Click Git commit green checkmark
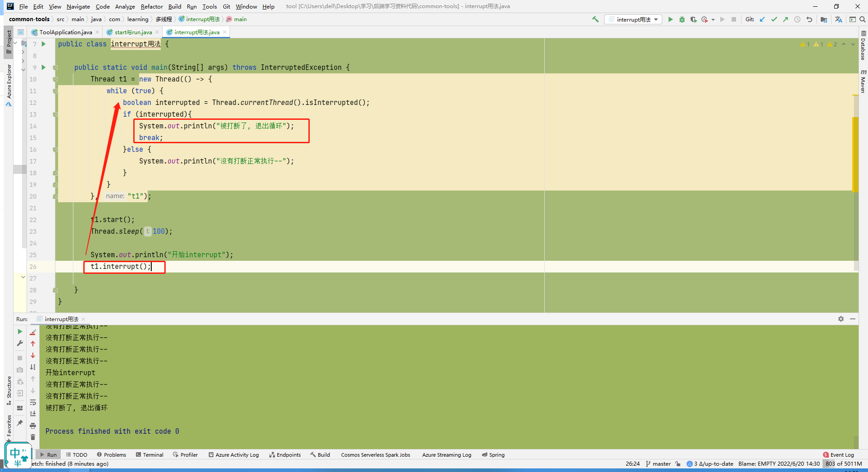This screenshot has width=868, height=472. pyautogui.click(x=774, y=19)
